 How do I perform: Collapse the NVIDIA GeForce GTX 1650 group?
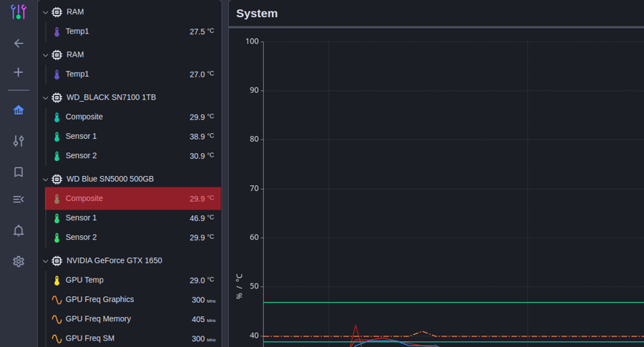pos(46,260)
